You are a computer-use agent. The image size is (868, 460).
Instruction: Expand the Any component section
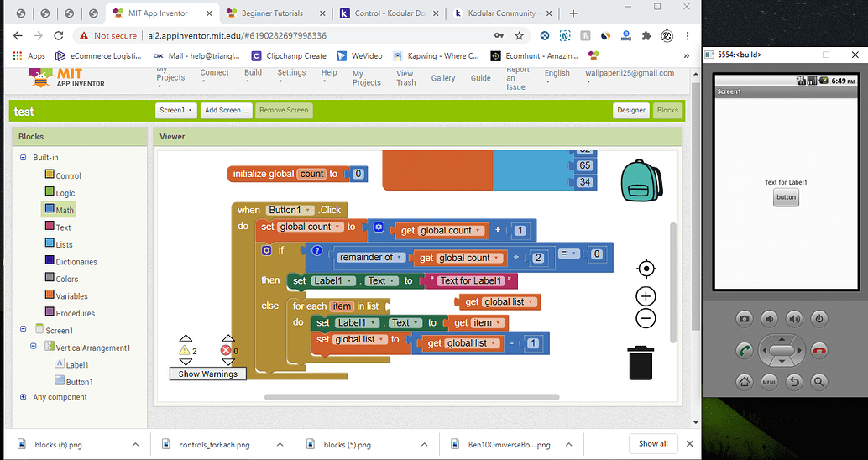[23, 397]
